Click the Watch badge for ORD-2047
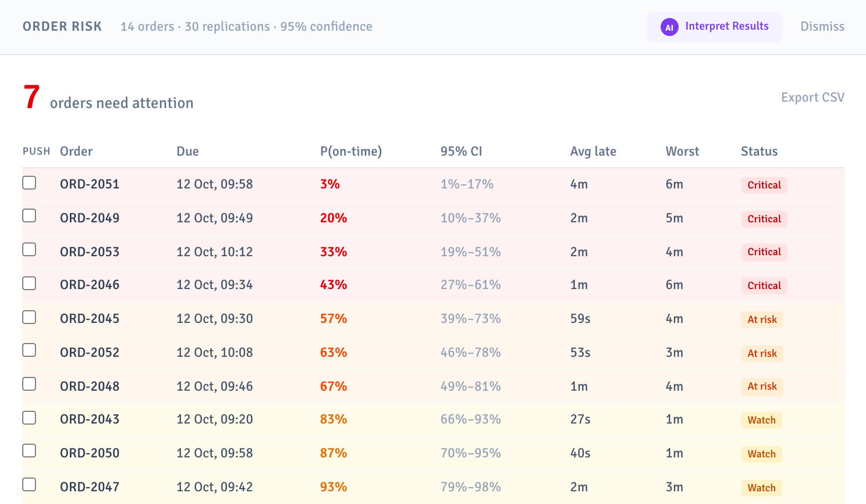 (761, 488)
